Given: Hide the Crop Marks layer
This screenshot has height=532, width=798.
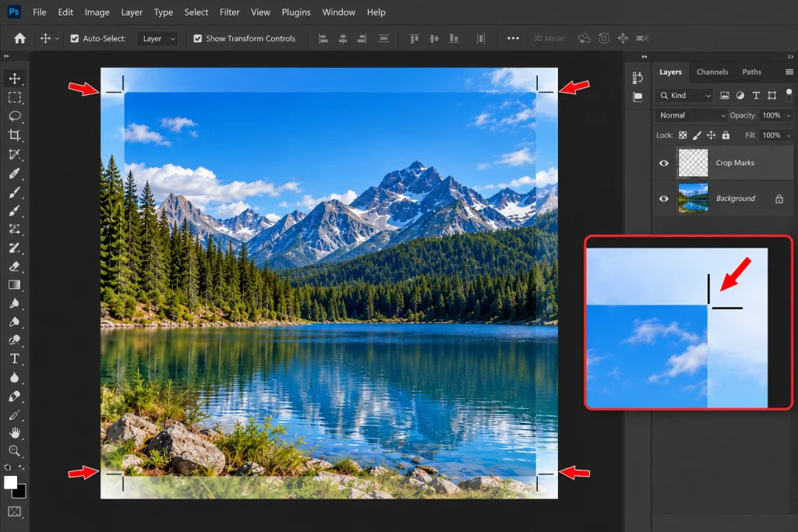Looking at the screenshot, I should pyautogui.click(x=664, y=163).
